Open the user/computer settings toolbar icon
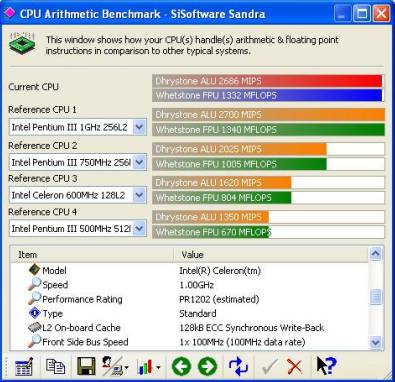Viewport: 395px width, 382px height. point(112,366)
